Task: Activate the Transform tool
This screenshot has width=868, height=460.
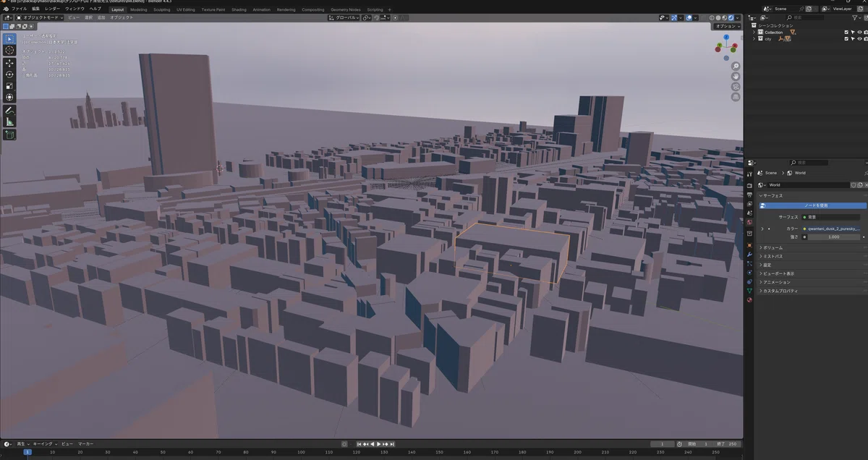Action: click(x=9, y=97)
